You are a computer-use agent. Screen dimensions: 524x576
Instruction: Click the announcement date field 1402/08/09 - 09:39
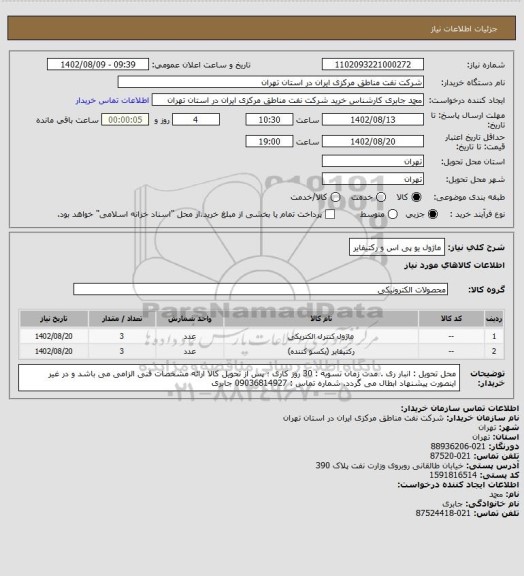98,64
